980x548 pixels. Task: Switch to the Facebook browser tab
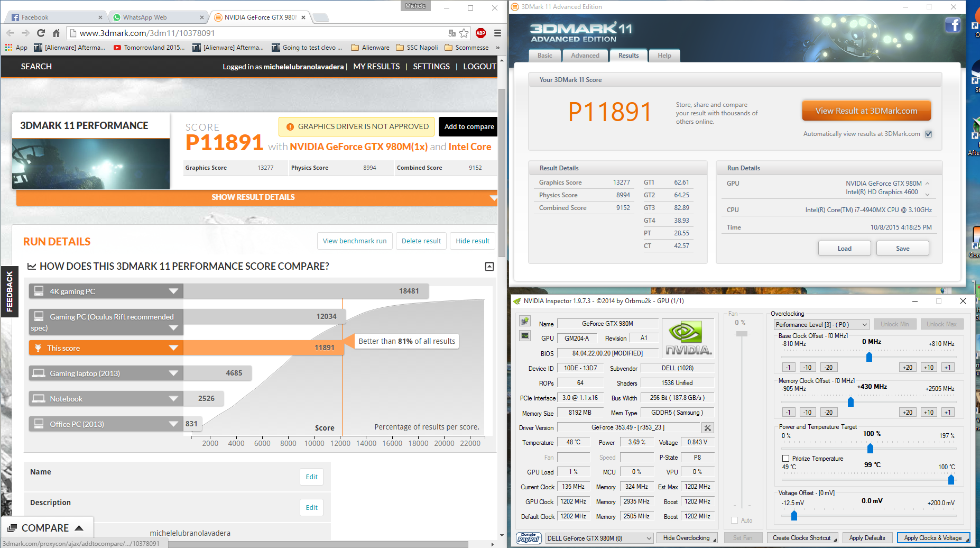(x=56, y=17)
